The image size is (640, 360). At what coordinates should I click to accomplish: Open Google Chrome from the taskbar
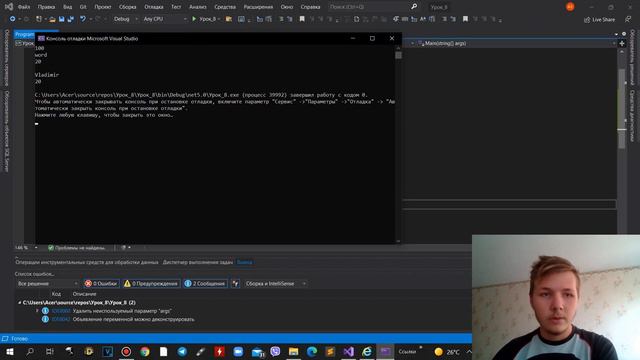click(145, 351)
